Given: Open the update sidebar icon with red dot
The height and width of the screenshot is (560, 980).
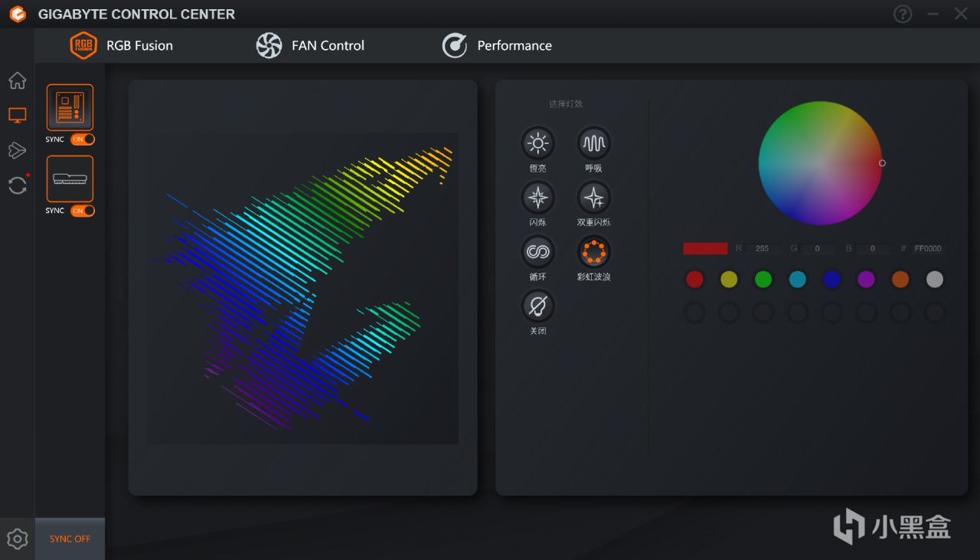Looking at the screenshot, I should [x=17, y=185].
